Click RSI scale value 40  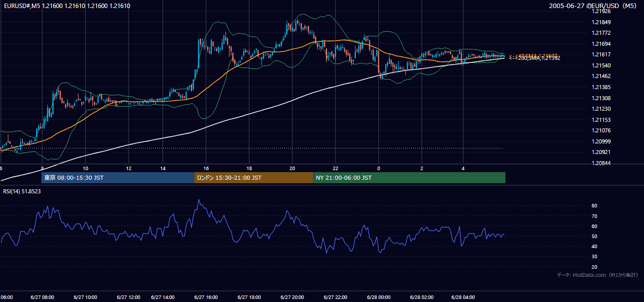click(x=595, y=246)
